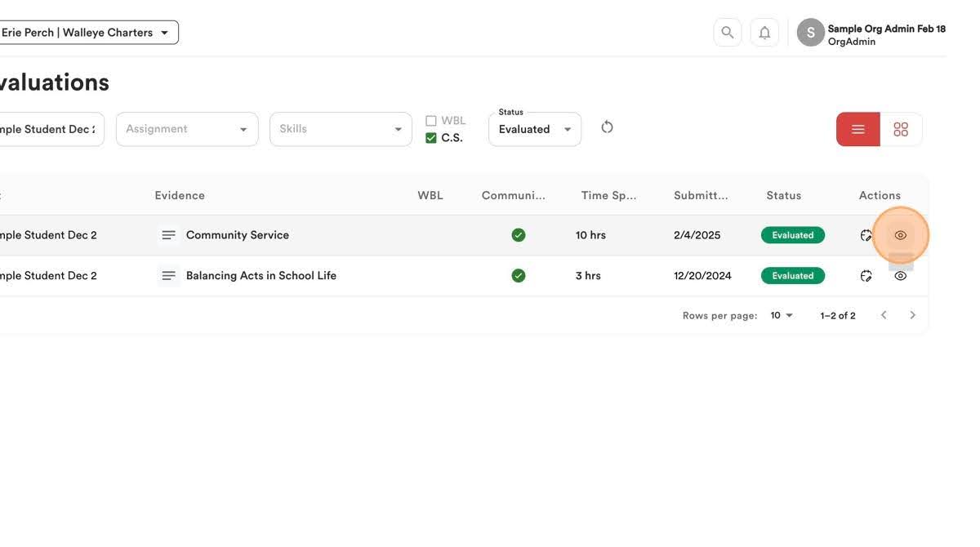The width and height of the screenshot is (980, 547).
Task: Open the notifications bell
Action: point(764,33)
